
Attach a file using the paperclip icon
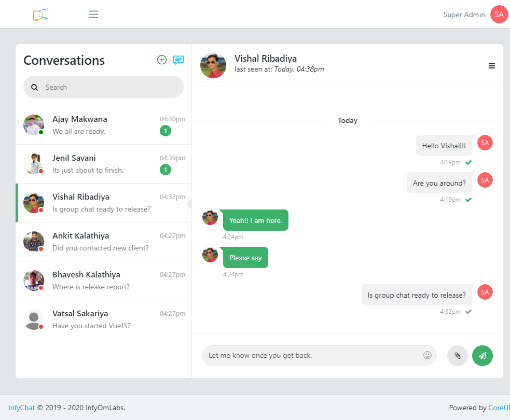[457, 355]
